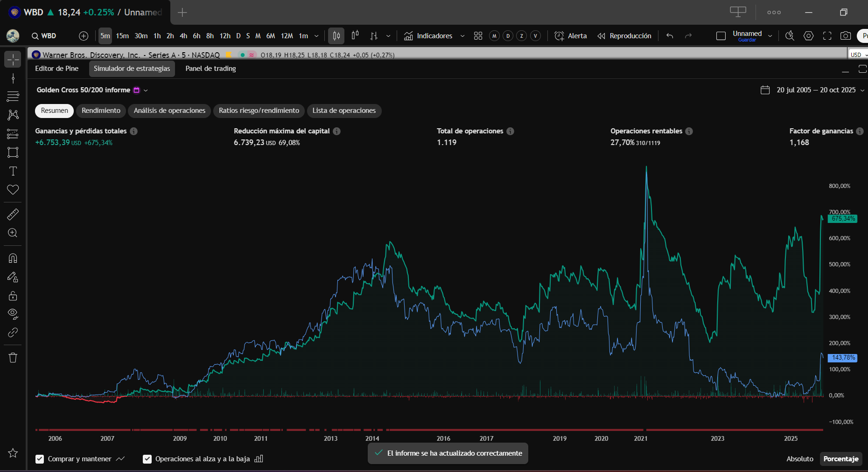Switch to Editor de Pine tab
Screen dimensions: 868x472
[57, 69]
